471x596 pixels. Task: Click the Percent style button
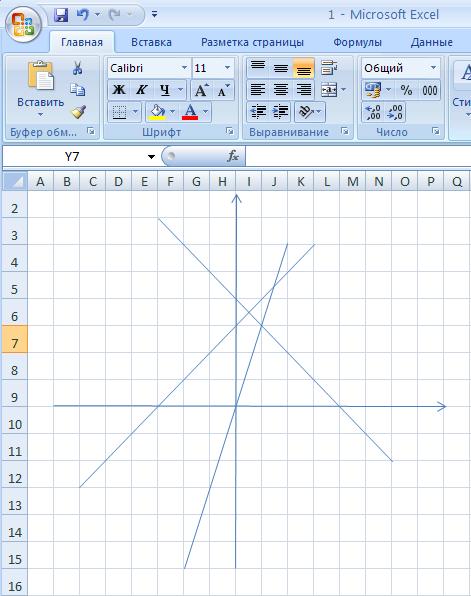406,90
